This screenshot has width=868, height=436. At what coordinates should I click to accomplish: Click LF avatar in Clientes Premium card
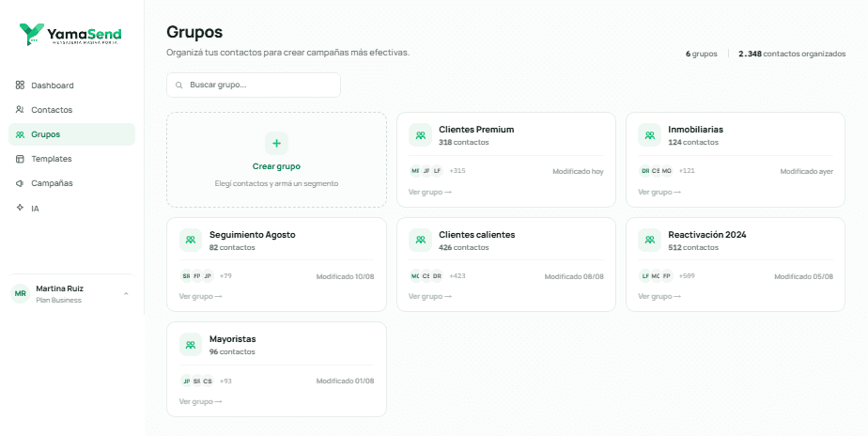438,171
